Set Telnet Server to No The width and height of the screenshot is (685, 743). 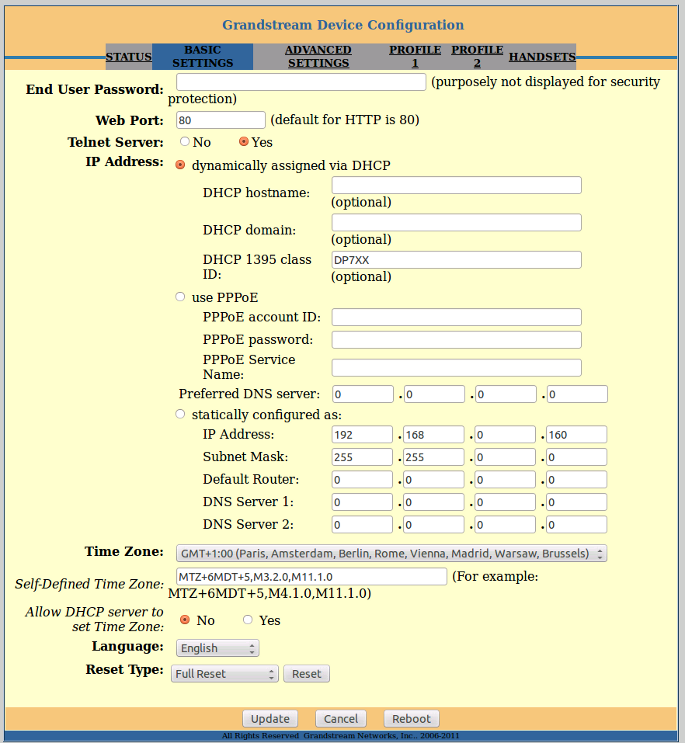185,141
